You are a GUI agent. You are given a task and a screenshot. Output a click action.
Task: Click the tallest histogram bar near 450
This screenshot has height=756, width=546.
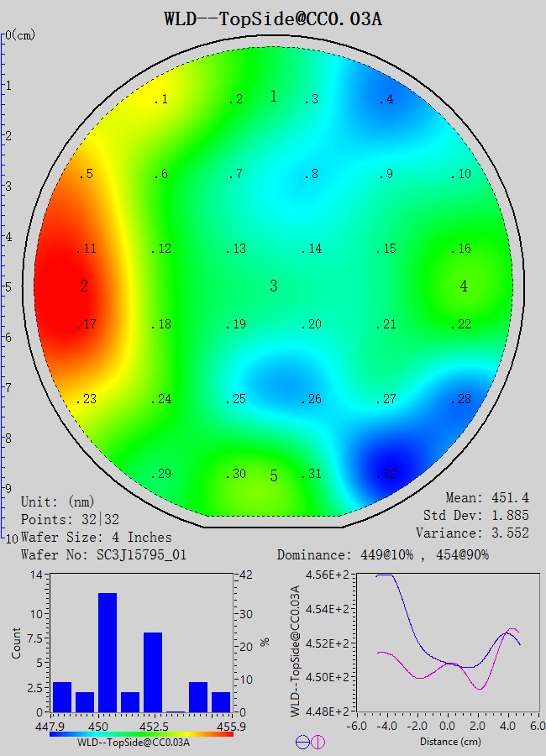tap(108, 652)
